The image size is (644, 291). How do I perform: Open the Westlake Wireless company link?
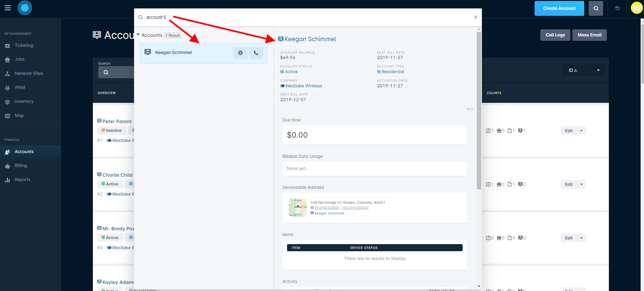(304, 86)
